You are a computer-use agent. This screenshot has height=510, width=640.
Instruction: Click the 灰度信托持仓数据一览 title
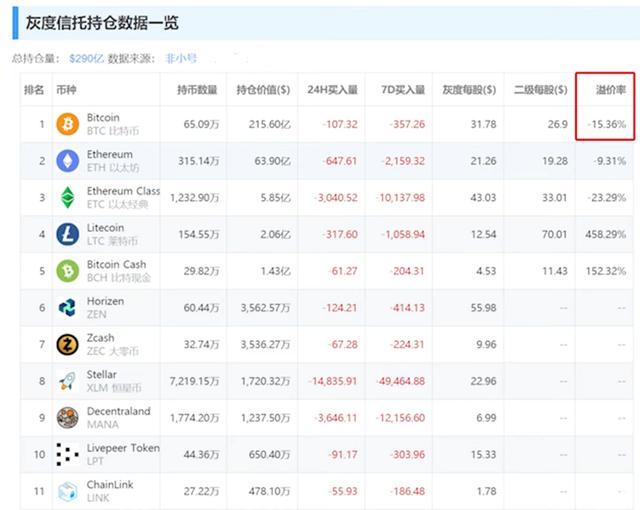(102, 23)
